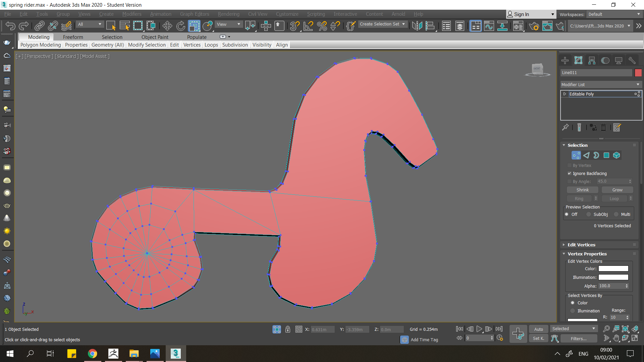644x362 pixels.
Task: Click the Grow selection button
Action: [x=617, y=190]
